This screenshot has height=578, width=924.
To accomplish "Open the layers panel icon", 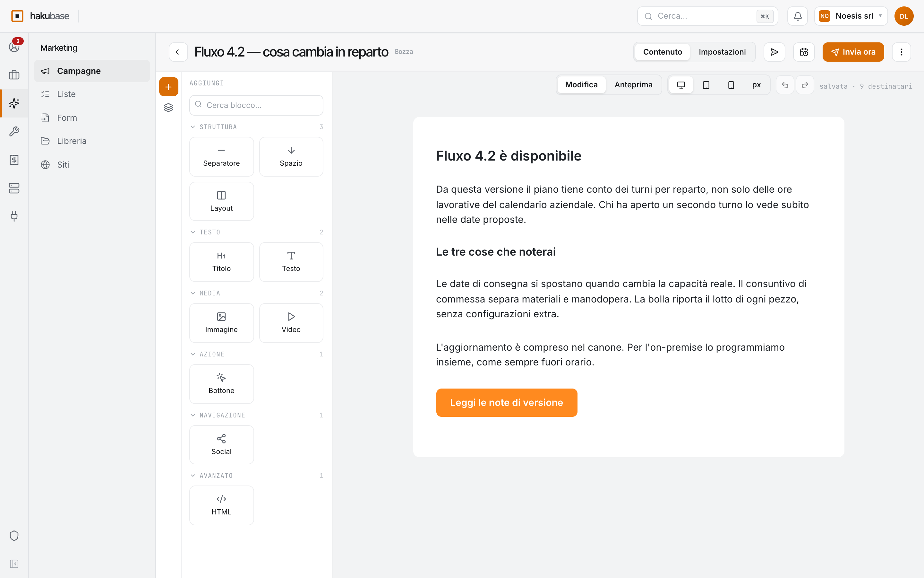I will (x=168, y=108).
